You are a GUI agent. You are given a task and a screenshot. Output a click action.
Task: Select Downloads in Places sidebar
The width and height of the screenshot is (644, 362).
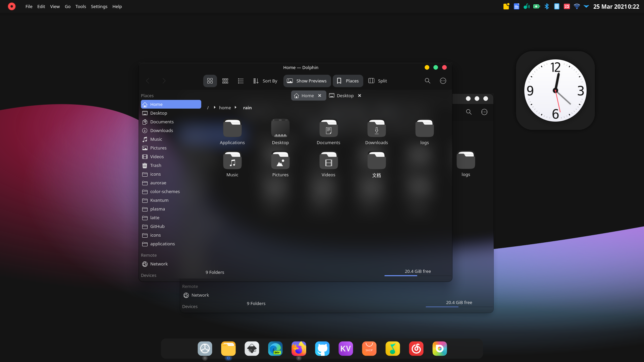(161, 130)
